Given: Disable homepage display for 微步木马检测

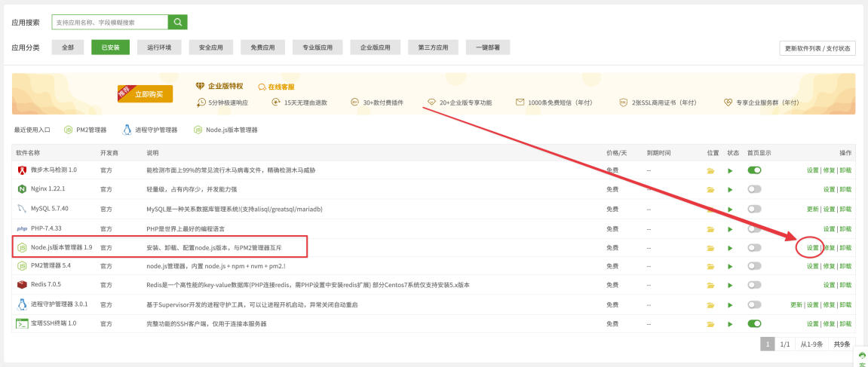Looking at the screenshot, I should click(754, 170).
